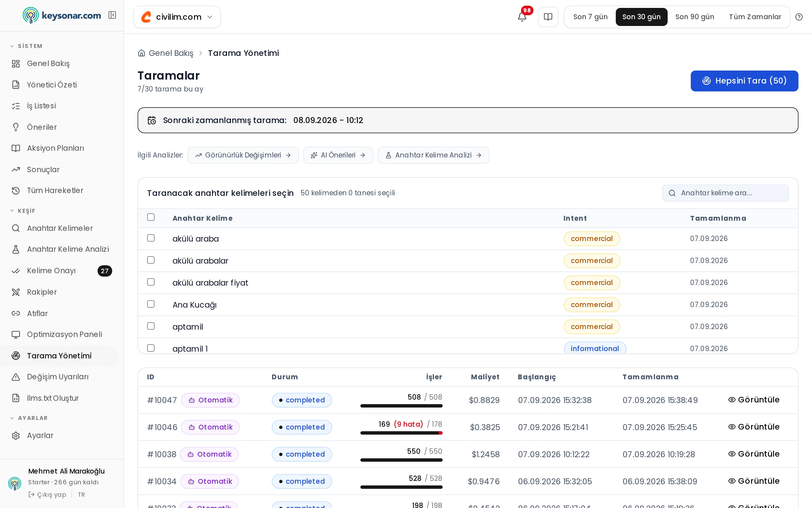Click the Hepsini Tara (50) button
The height and width of the screenshot is (508, 812).
pyautogui.click(x=744, y=81)
